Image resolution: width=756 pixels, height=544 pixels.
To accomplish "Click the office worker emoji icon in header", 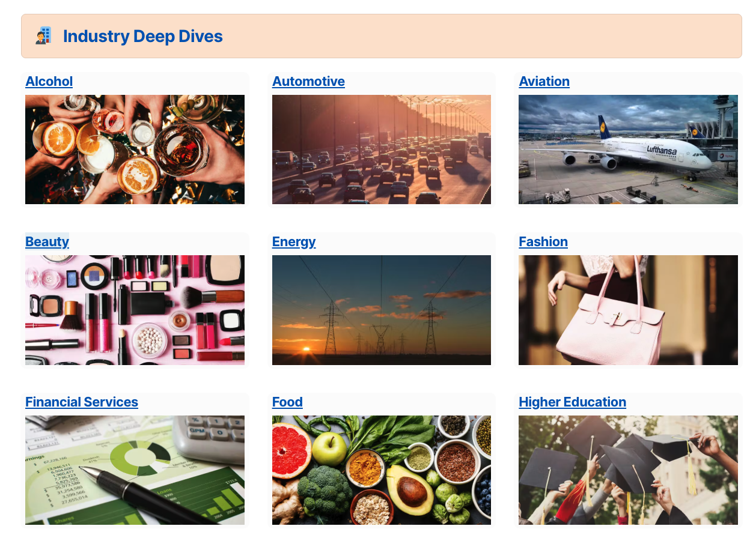I will pos(43,36).
